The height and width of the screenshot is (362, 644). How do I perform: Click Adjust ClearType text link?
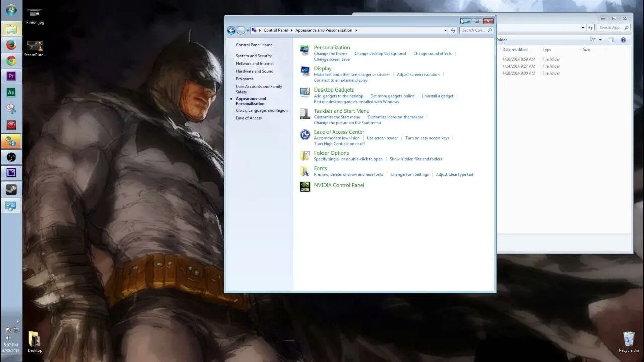click(455, 174)
